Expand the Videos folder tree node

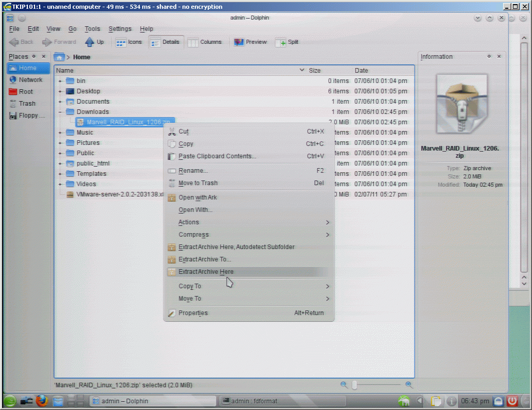60,184
